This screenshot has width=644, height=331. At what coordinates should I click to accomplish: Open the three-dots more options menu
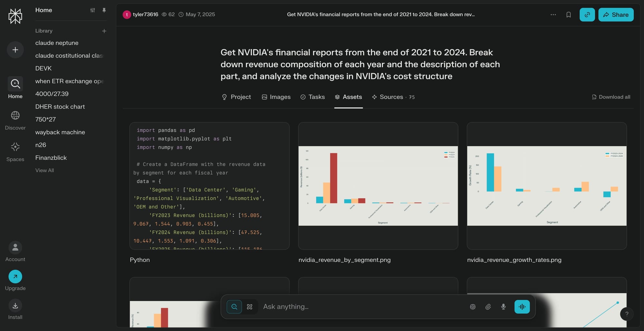(553, 15)
